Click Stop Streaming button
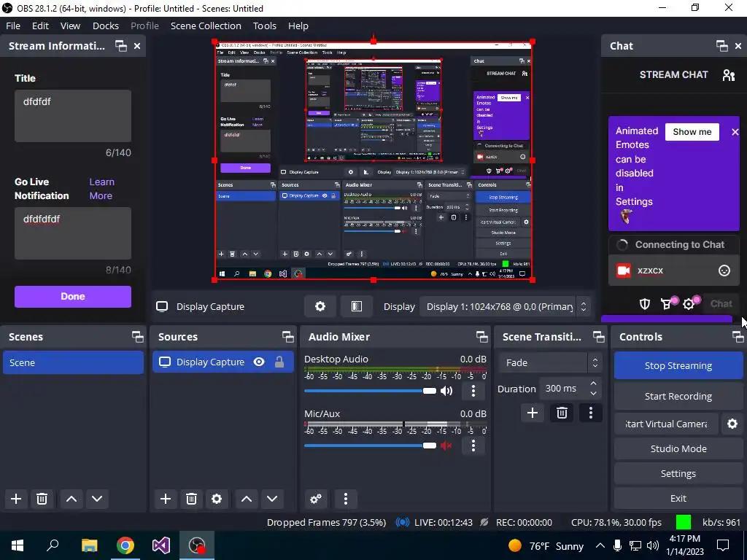 point(678,366)
